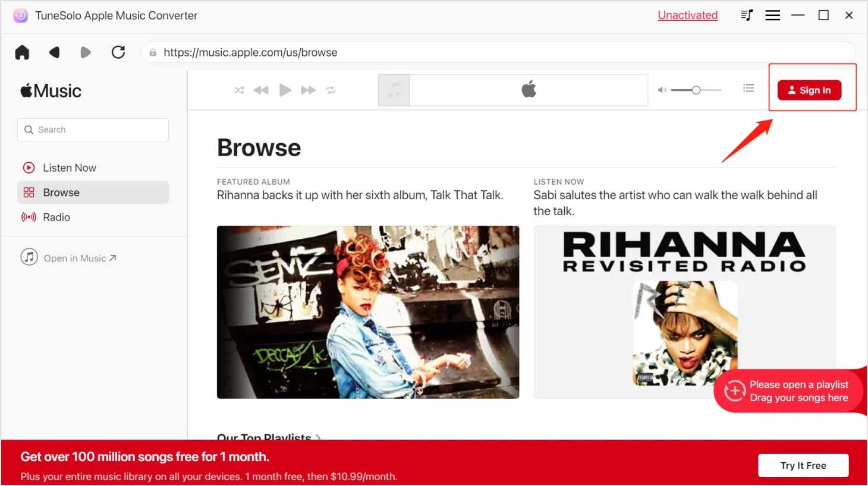Go forward with the forward arrow
The image size is (868, 486).
tap(86, 52)
